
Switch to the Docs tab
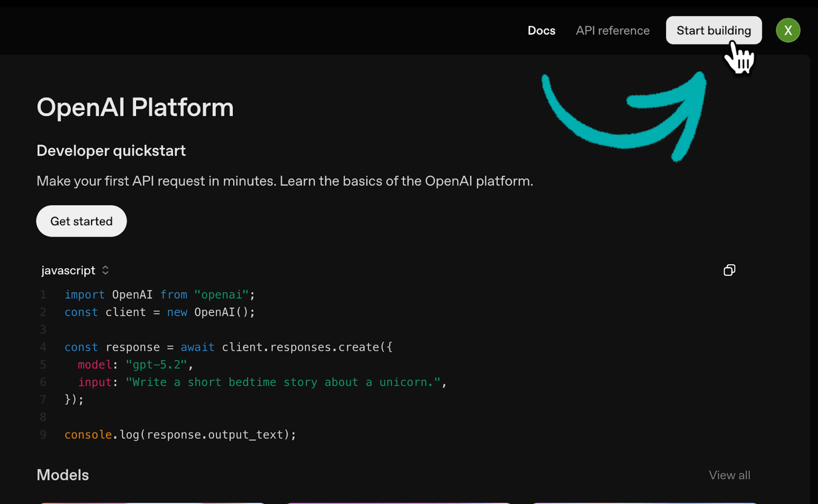tap(541, 31)
